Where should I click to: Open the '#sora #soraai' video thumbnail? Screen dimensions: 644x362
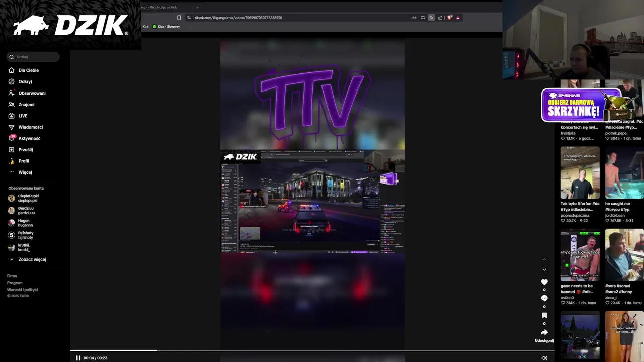coord(624,255)
